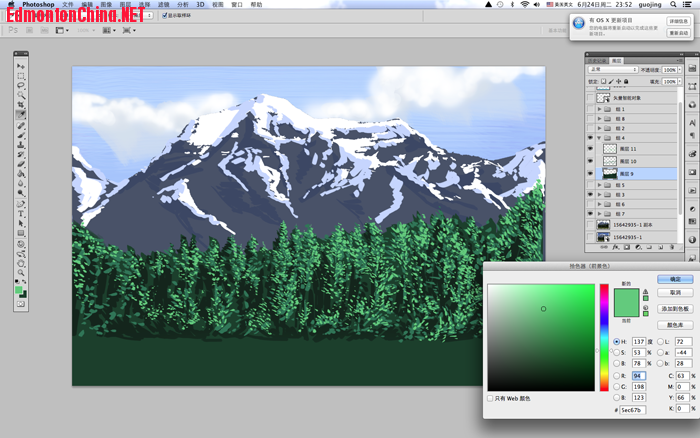Viewport: 700px width, 438px height.
Task: Toggle the 显示变换环 checkbox in options bar
Action: click(164, 16)
